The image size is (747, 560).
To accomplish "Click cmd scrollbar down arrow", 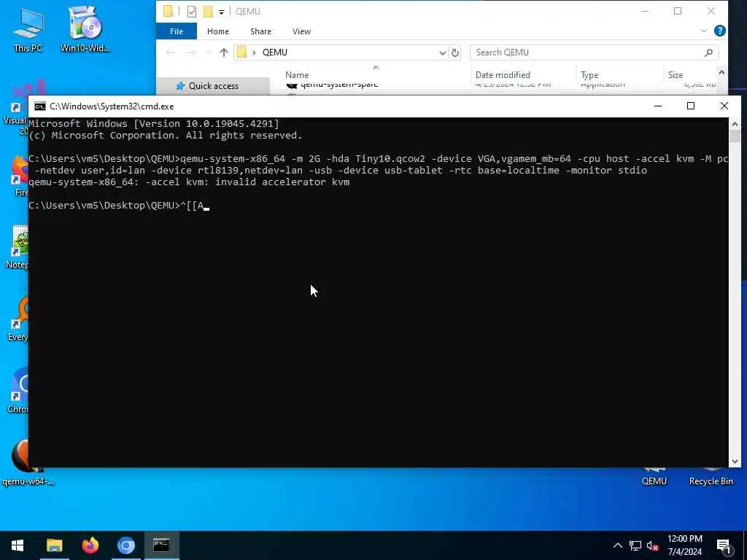I will coord(735,461).
